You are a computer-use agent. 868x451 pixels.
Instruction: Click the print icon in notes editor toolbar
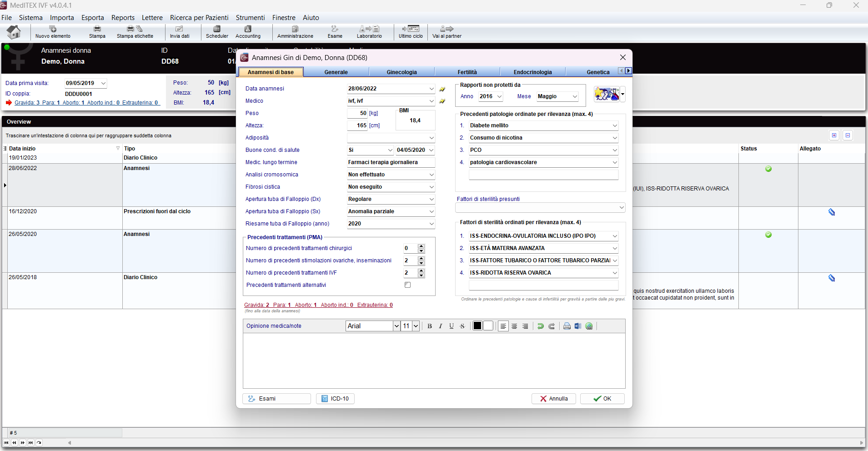tap(567, 326)
